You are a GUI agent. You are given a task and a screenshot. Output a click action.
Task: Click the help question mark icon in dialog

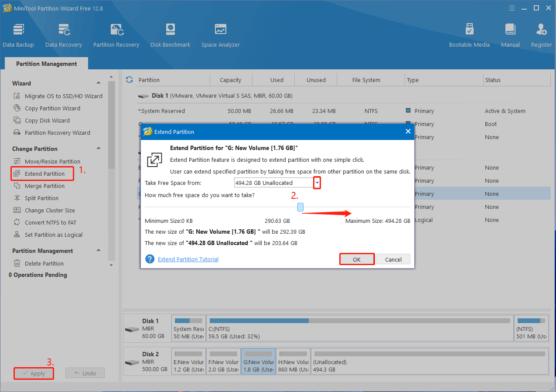point(150,259)
